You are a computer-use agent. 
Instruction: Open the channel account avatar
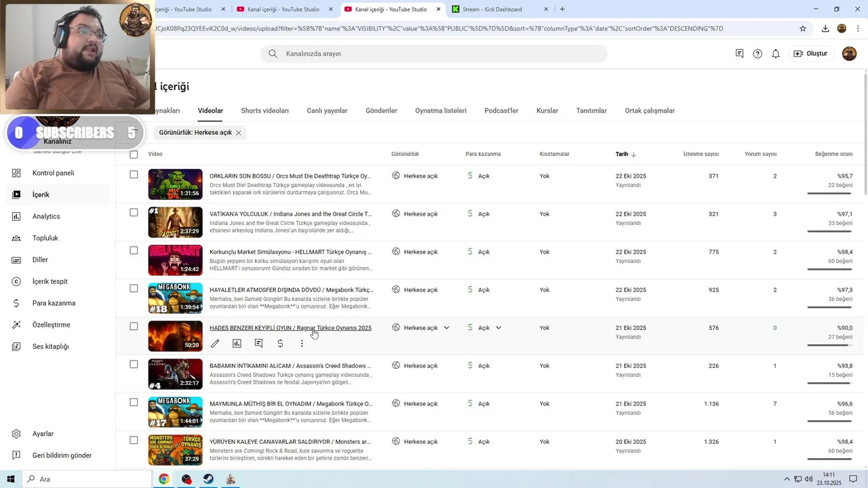tap(849, 54)
